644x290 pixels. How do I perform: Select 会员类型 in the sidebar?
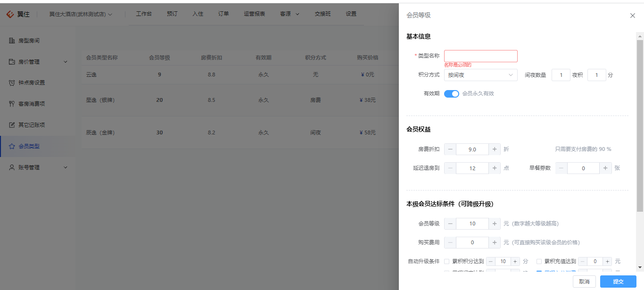[38, 146]
